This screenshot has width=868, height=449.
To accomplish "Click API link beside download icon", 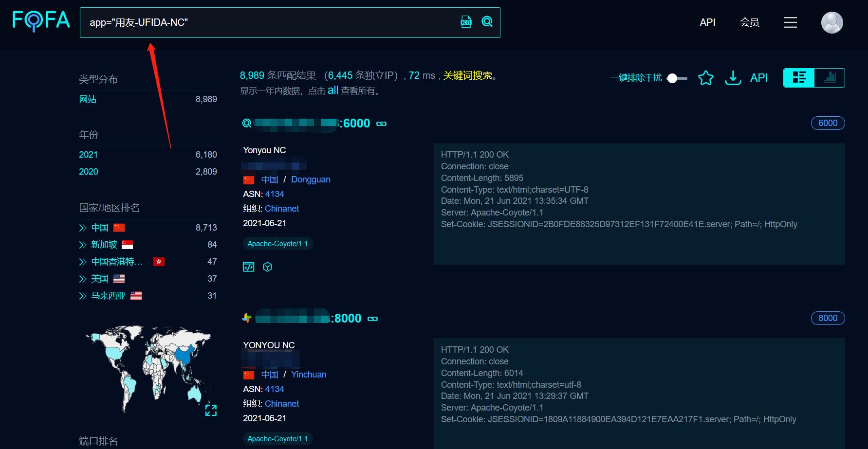I will click(x=758, y=78).
